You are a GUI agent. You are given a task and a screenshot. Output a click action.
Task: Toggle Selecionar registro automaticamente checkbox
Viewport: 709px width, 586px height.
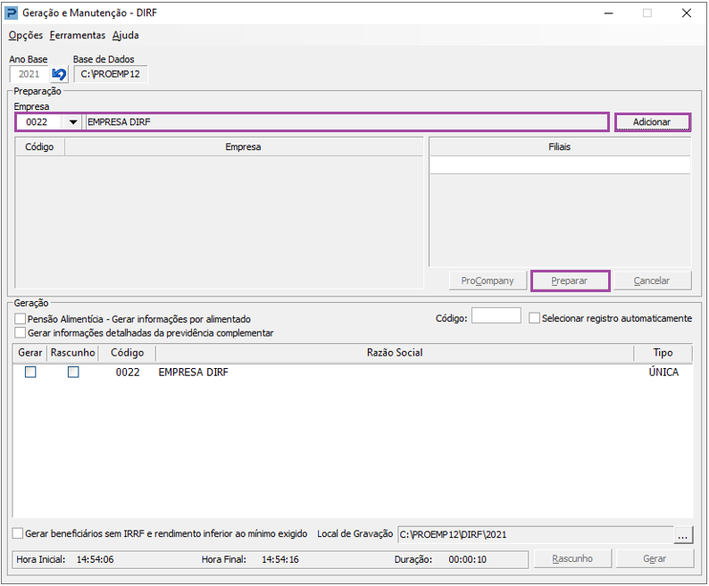(535, 318)
